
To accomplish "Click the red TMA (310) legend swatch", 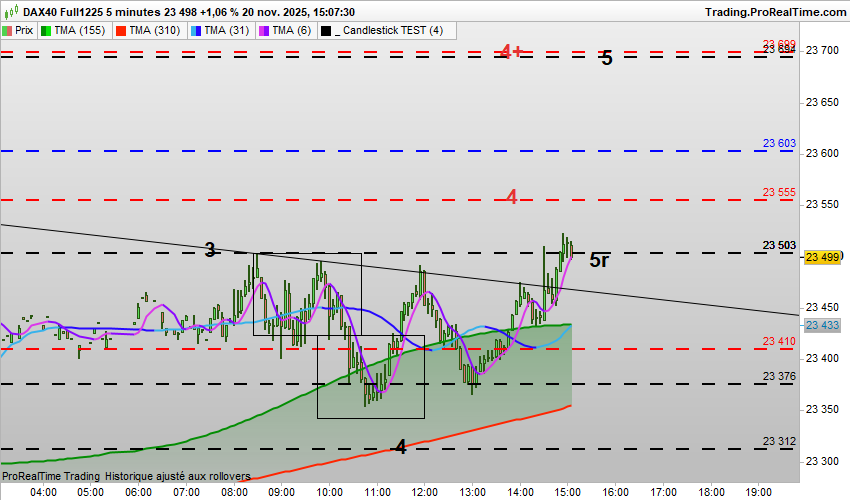I will tap(121, 31).
